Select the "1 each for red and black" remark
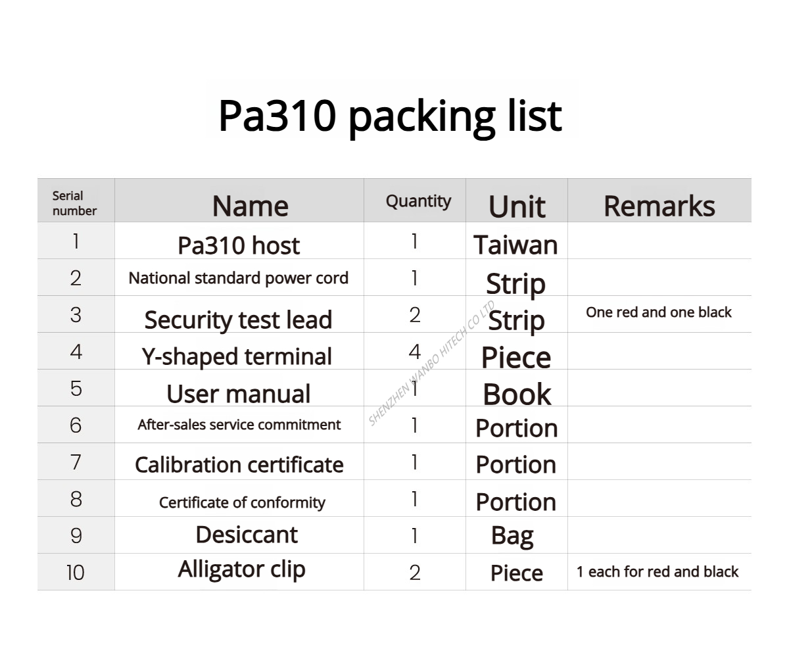The height and width of the screenshot is (672, 789). [x=657, y=572]
